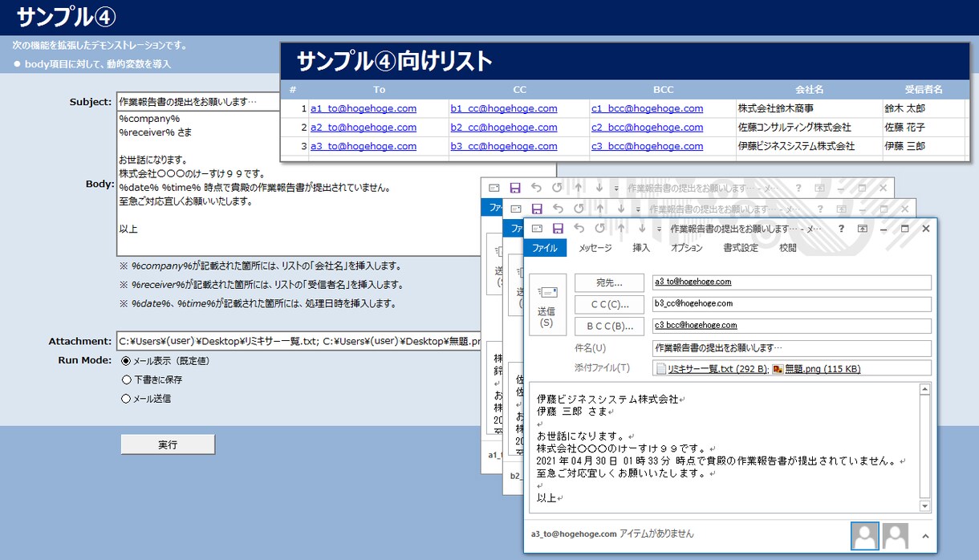Viewport: 979px width, 560px height.
Task: Click the CC field showing b3_cc@hogehoge.com
Action: tap(792, 304)
